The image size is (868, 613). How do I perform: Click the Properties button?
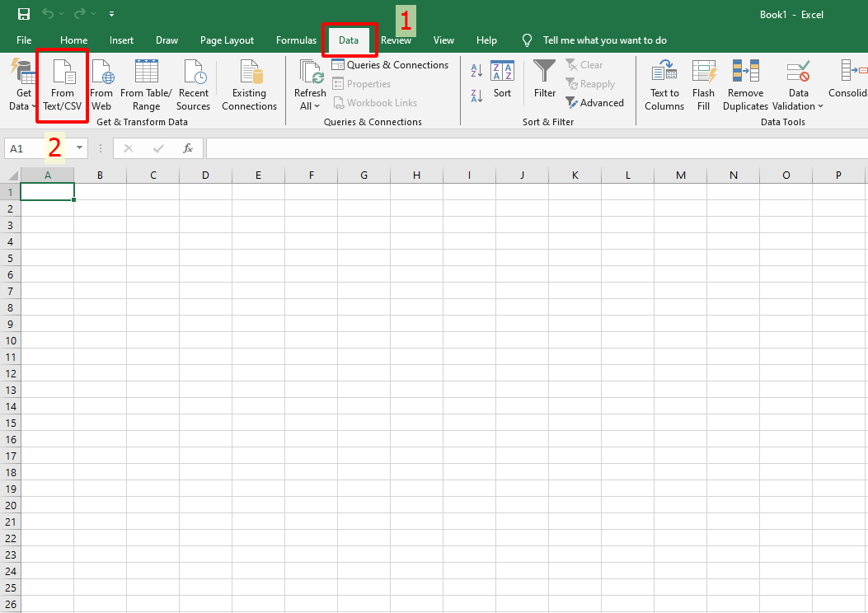pos(362,83)
